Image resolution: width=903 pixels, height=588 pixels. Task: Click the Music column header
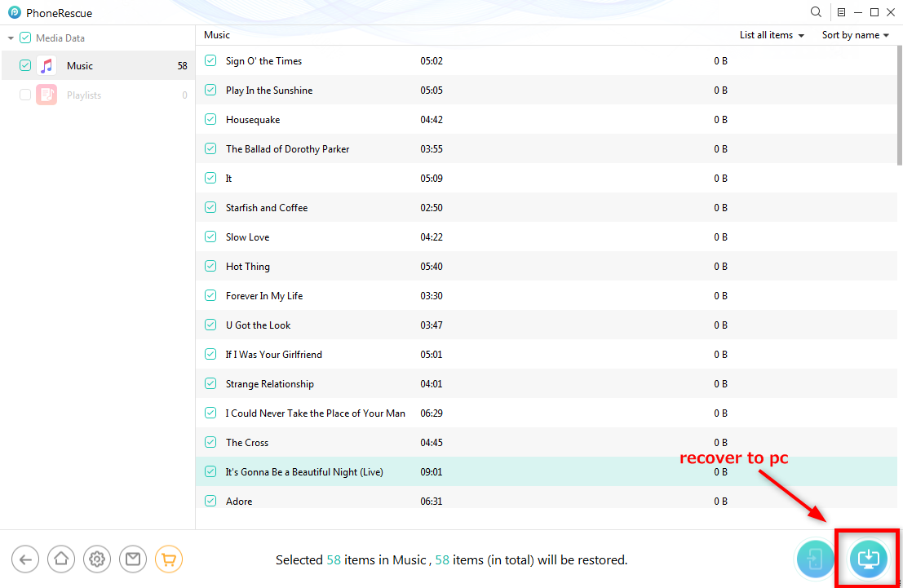pyautogui.click(x=216, y=35)
